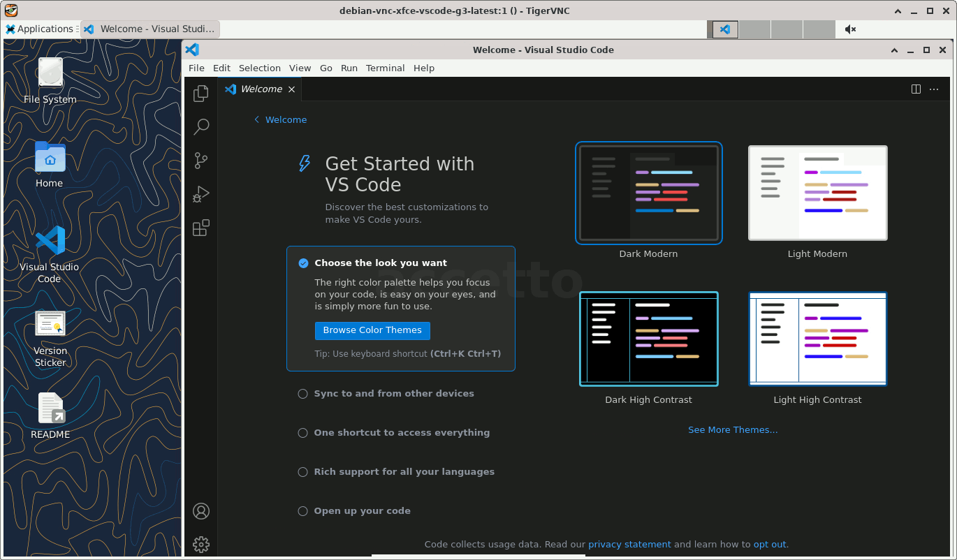The height and width of the screenshot is (560, 957).
Task: Launch Visual Studio Code desktop icon
Action: coord(50,254)
